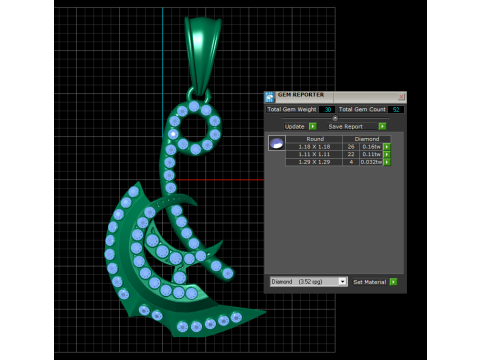
Task: Click the Save Report button label
Action: coord(345,127)
